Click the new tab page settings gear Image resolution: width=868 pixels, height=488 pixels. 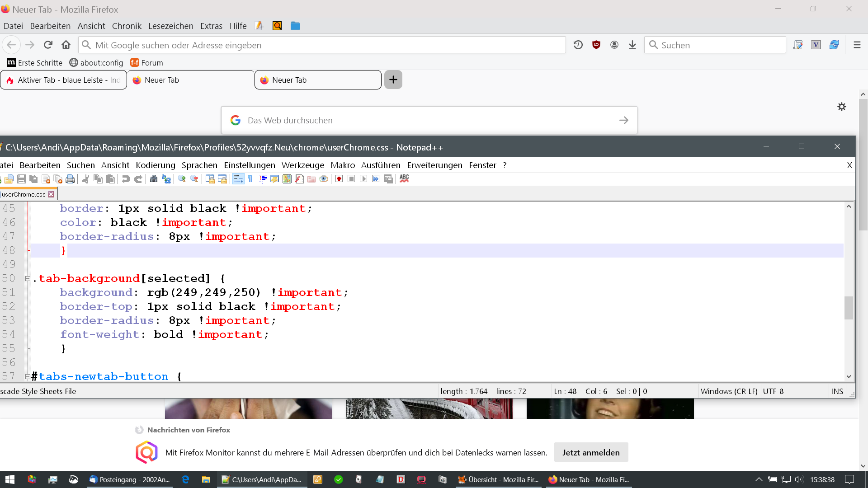click(x=841, y=107)
